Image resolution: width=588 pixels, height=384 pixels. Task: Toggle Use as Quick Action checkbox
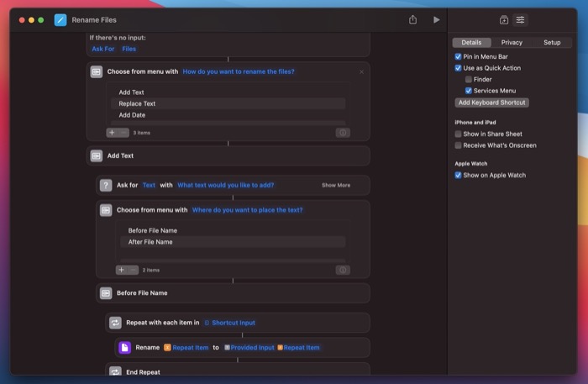coord(458,68)
